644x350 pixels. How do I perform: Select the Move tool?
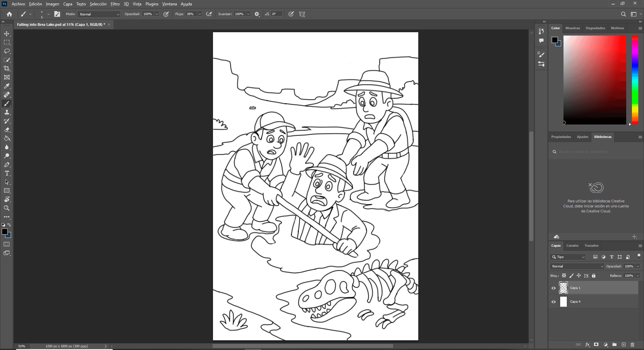[x=7, y=34]
